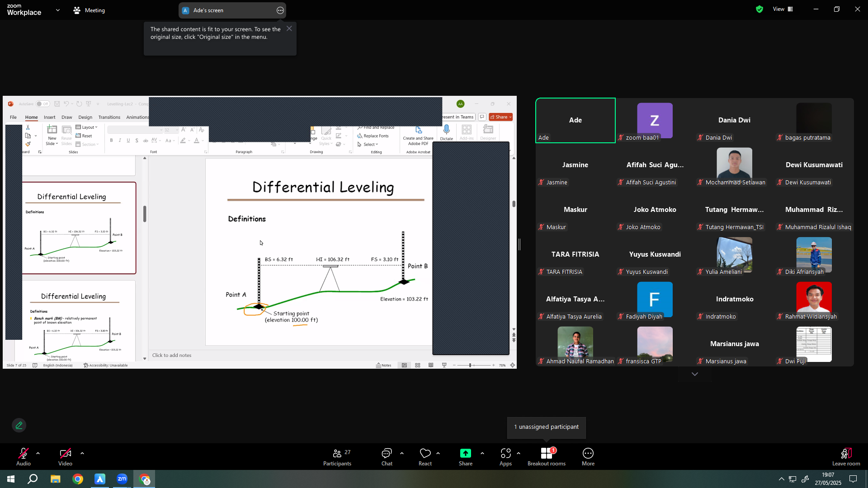Expand the Share options caret
Screen dimensions: 868x488
[482, 453]
